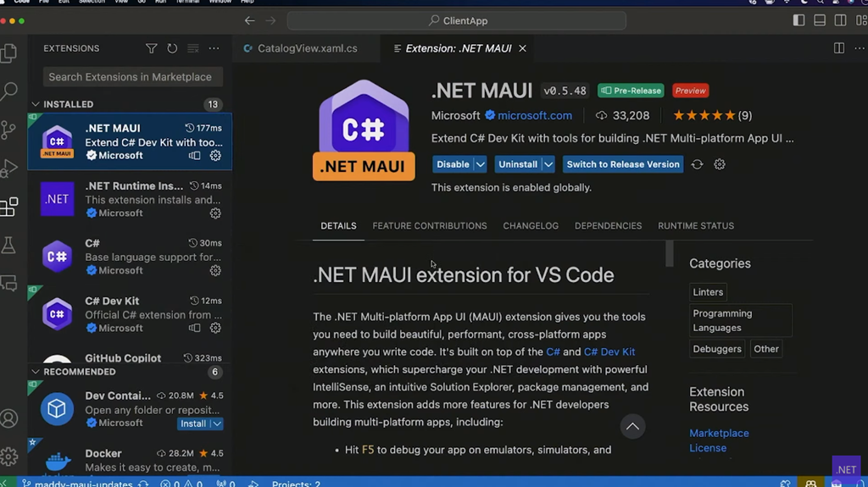Clear extensions search results icon
The width and height of the screenshot is (868, 487).
click(x=192, y=49)
